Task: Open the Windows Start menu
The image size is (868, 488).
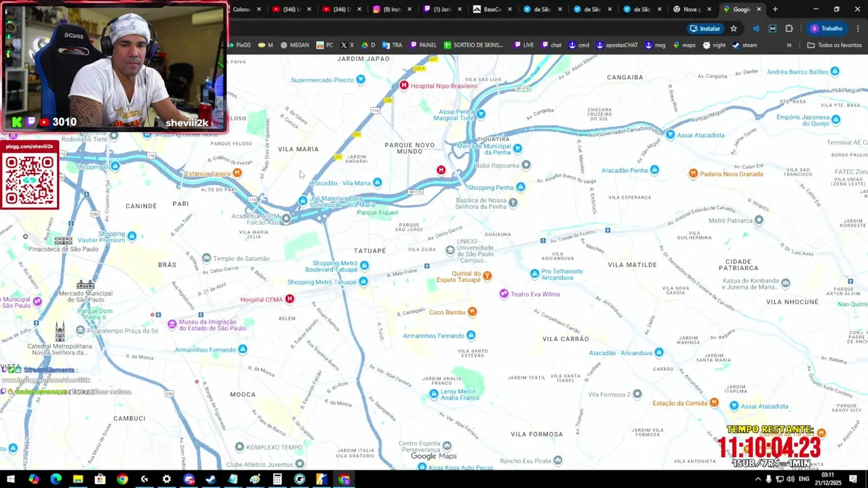Action: (x=11, y=479)
